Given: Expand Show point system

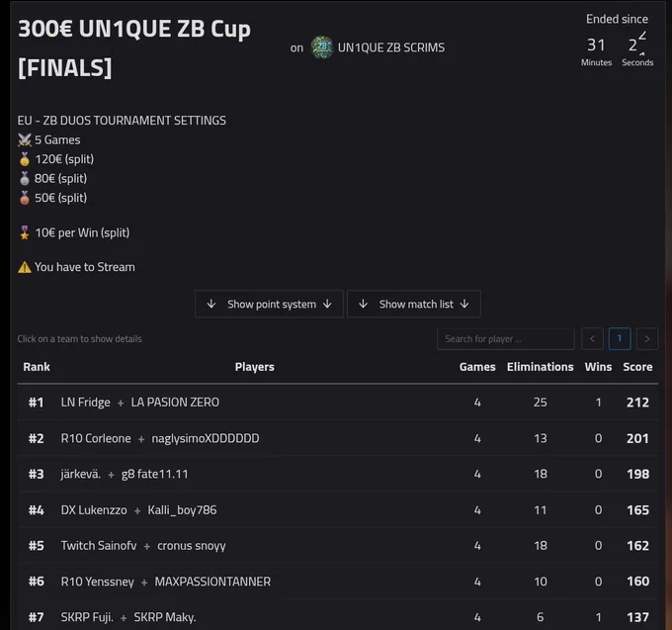Looking at the screenshot, I should coord(269,304).
